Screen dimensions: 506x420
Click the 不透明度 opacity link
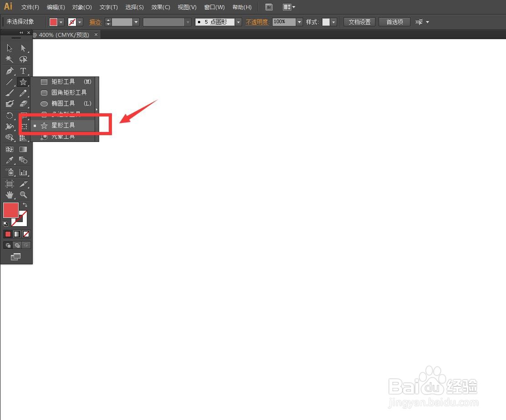coord(257,22)
